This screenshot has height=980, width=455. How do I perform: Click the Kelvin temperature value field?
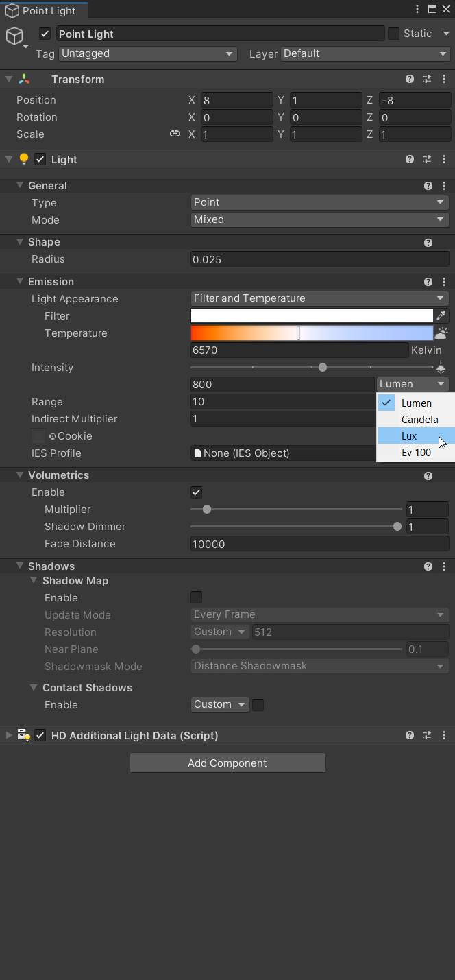[299, 350]
